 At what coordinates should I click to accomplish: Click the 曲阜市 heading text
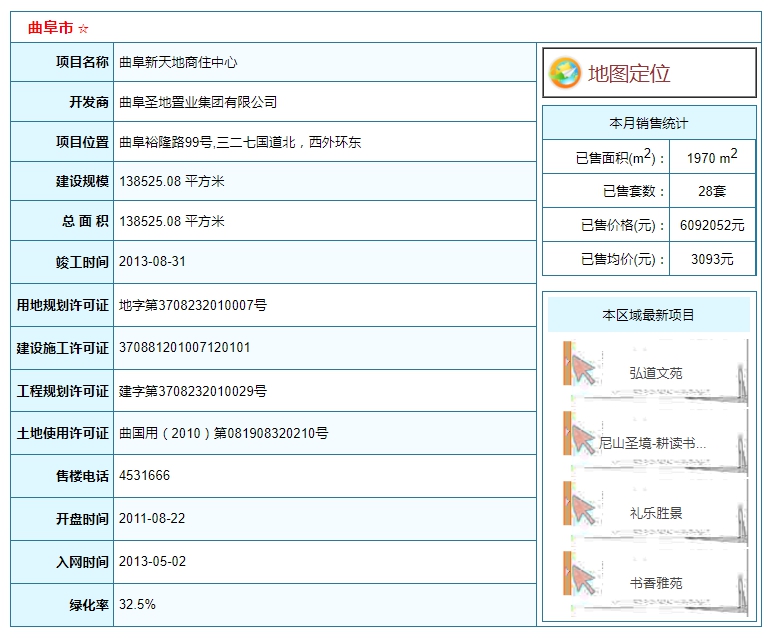[x=51, y=28]
